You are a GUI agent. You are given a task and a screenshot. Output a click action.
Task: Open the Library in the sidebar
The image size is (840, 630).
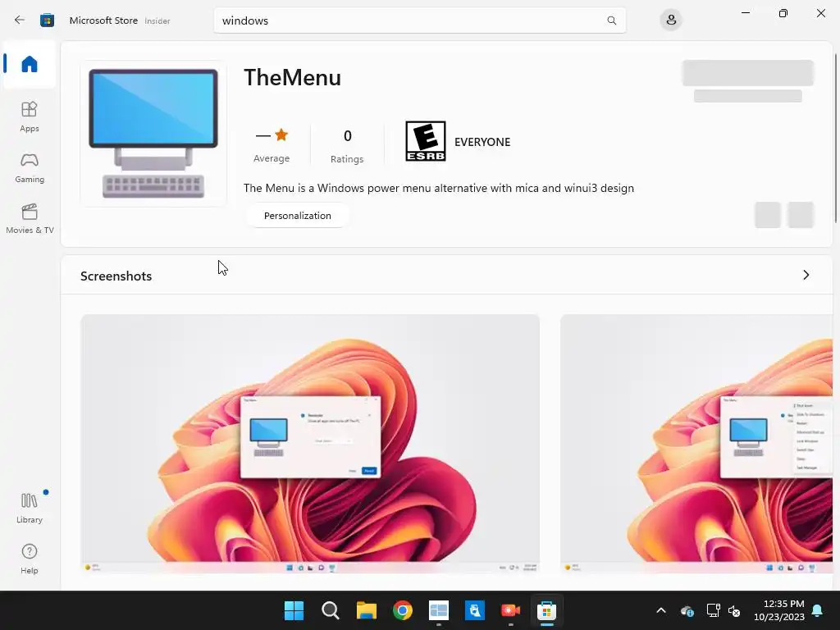click(x=30, y=508)
